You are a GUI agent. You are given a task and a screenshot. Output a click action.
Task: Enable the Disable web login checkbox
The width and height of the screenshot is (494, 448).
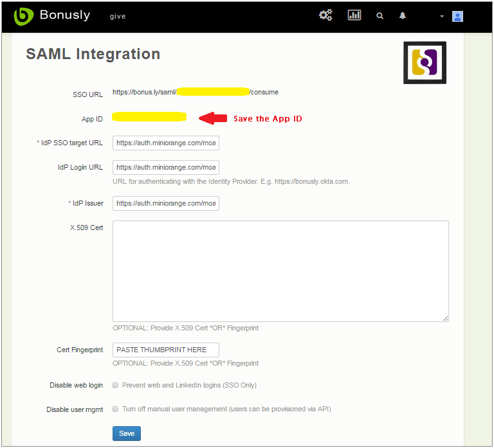(115, 385)
